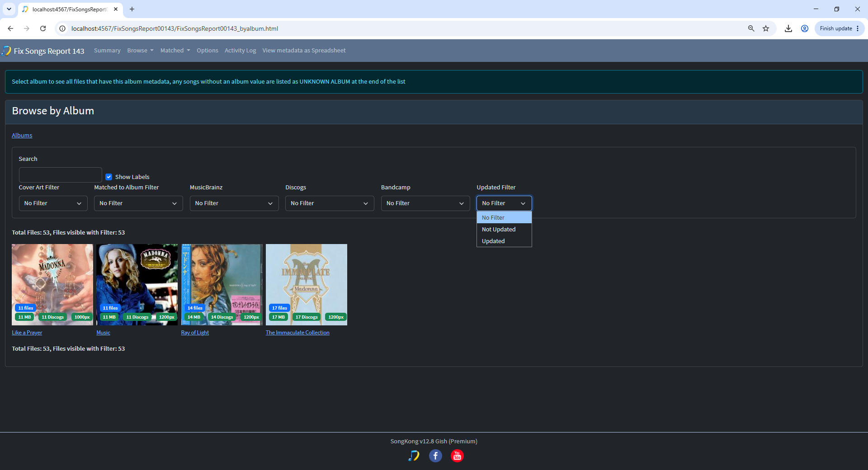This screenshot has height=470, width=868.
Task: View site information icon in address bar
Action: [62, 28]
